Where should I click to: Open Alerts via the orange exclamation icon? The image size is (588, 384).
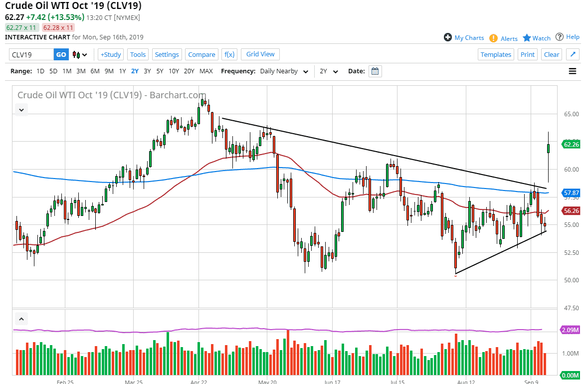pos(493,37)
